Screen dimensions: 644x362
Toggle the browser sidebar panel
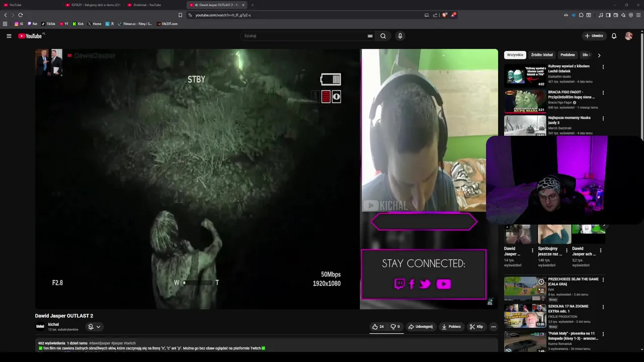click(x=608, y=15)
